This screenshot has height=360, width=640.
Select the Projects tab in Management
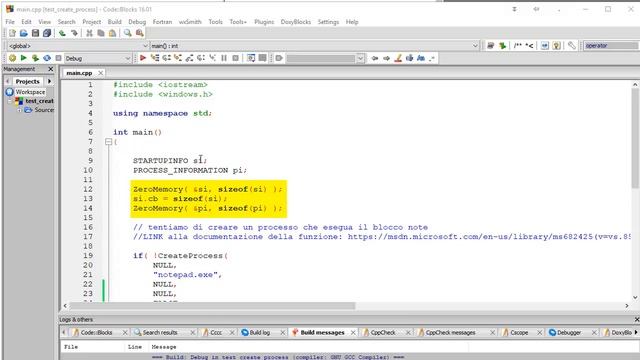27,81
